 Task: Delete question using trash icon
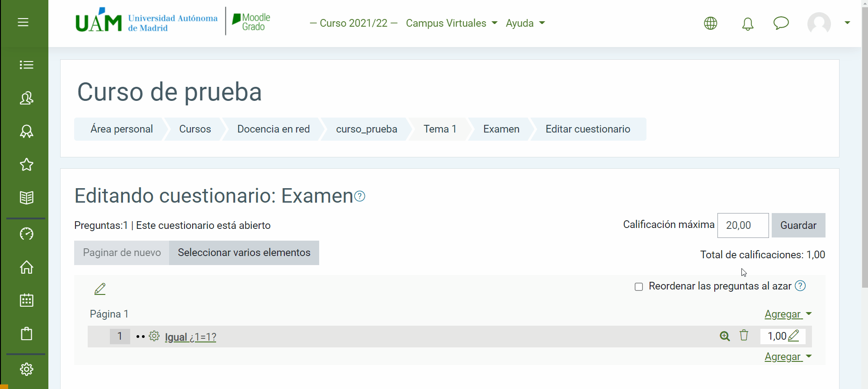point(744,336)
